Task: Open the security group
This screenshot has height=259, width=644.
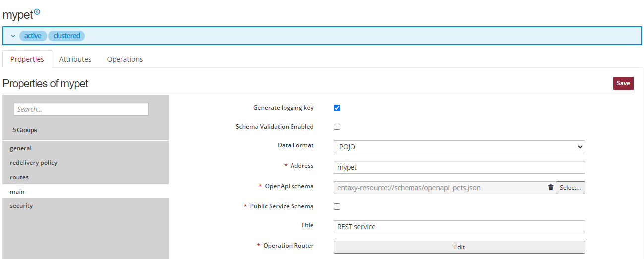Action: [21, 206]
